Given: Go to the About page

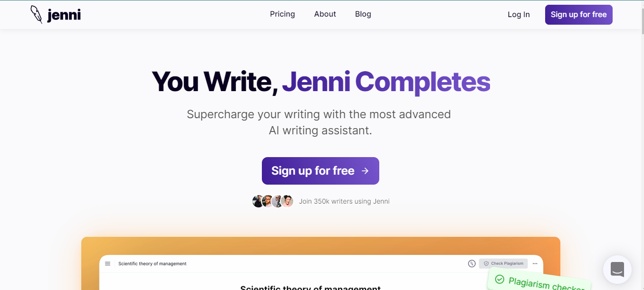Looking at the screenshot, I should [x=325, y=14].
